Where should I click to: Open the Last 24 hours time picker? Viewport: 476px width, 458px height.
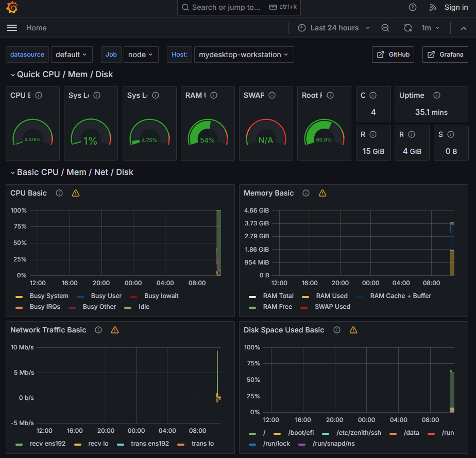click(334, 28)
